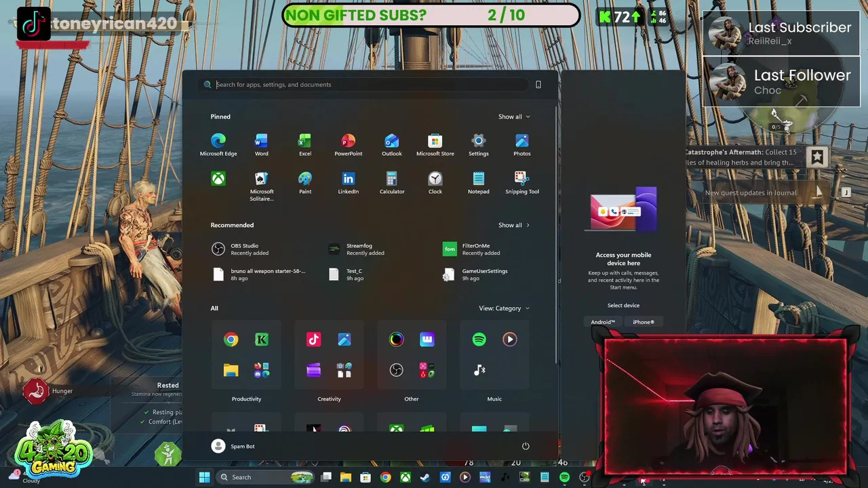Open Microsoft Store pinned tile
Viewport: 868px width, 488px height.
(x=435, y=145)
